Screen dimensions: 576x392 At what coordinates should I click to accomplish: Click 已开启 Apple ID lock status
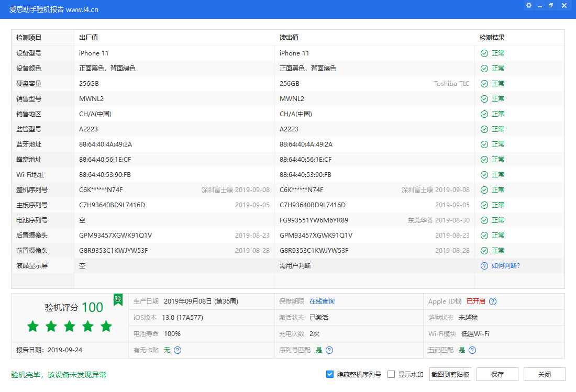click(475, 301)
